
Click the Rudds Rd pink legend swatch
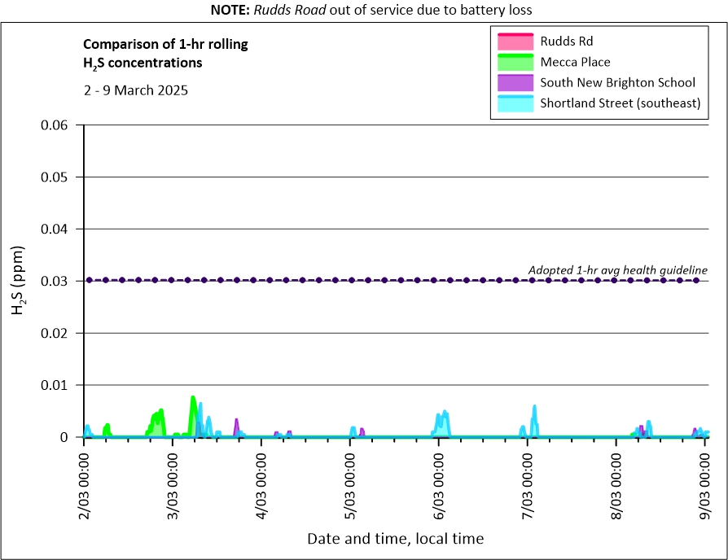click(x=515, y=42)
